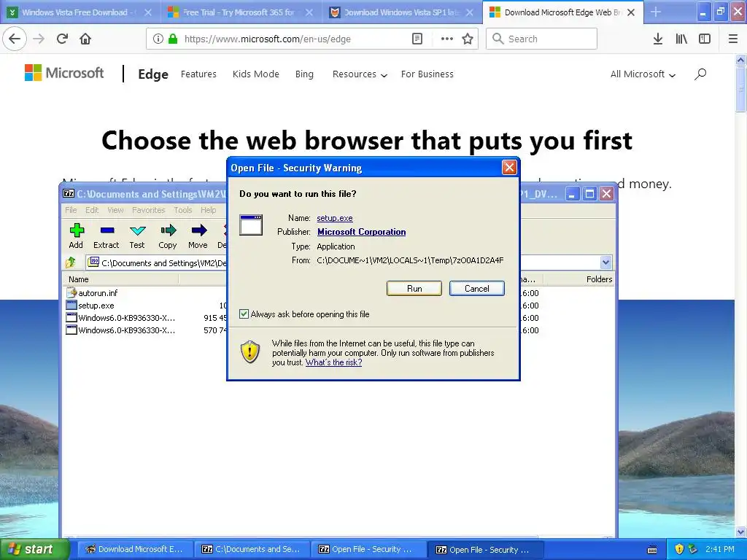Open Kids Mode link
The width and height of the screenshot is (747, 560).
(256, 74)
